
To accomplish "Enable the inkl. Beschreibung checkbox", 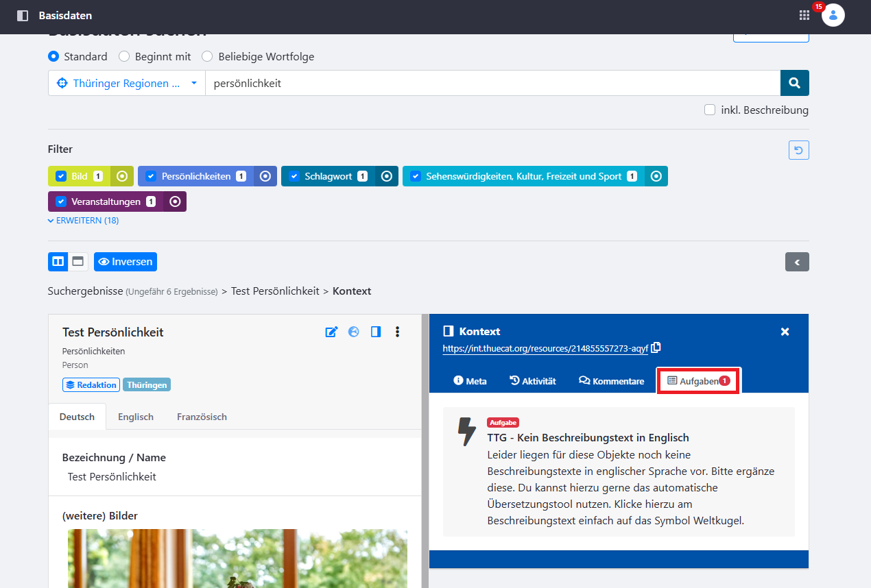I will (710, 110).
